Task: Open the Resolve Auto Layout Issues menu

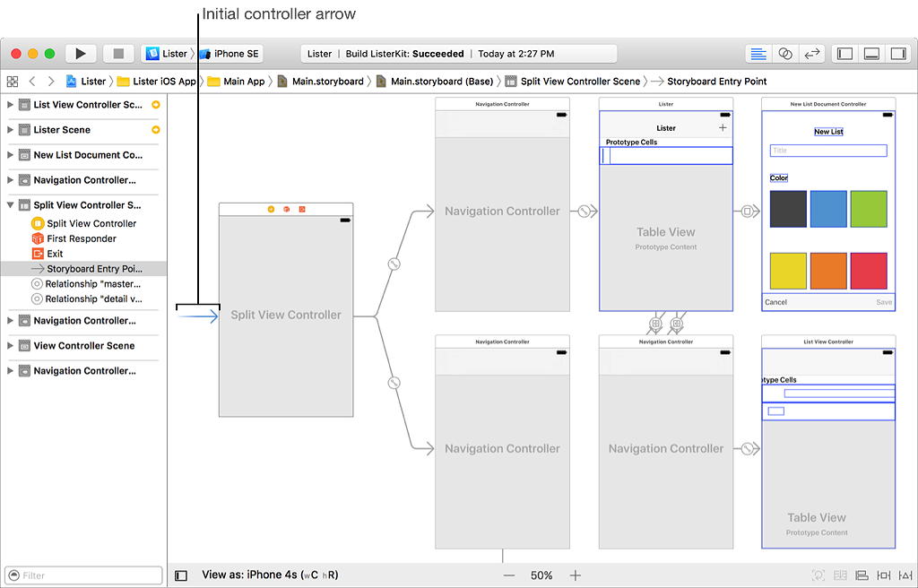Action: tap(905, 575)
